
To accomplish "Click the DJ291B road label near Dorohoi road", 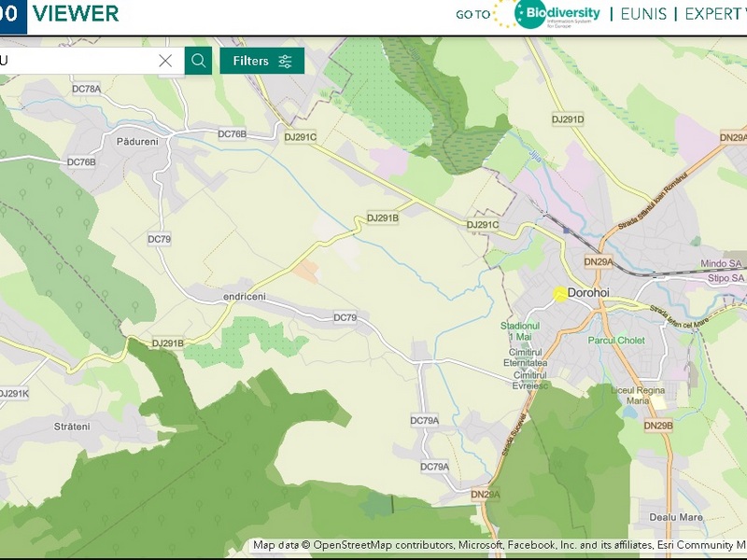I will pyautogui.click(x=383, y=217).
